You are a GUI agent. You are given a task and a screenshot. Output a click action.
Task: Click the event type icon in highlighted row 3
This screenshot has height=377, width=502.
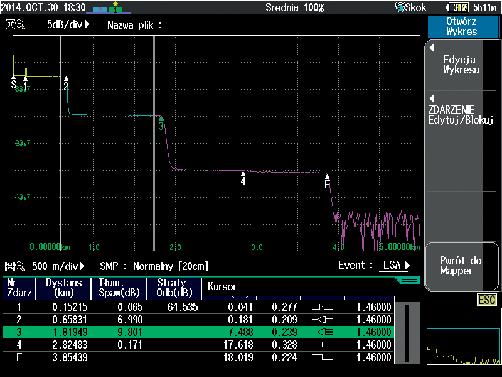(x=325, y=332)
